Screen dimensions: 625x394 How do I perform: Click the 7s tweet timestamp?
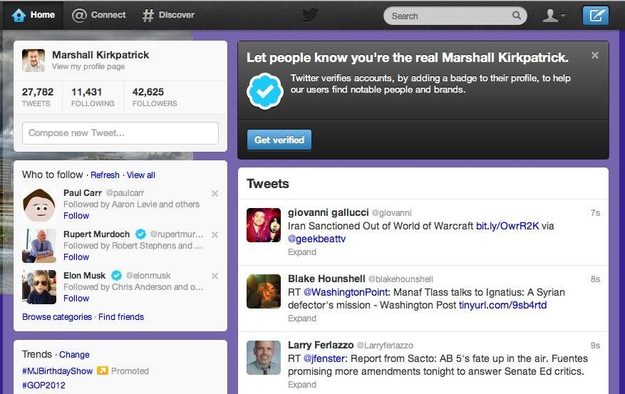[595, 213]
